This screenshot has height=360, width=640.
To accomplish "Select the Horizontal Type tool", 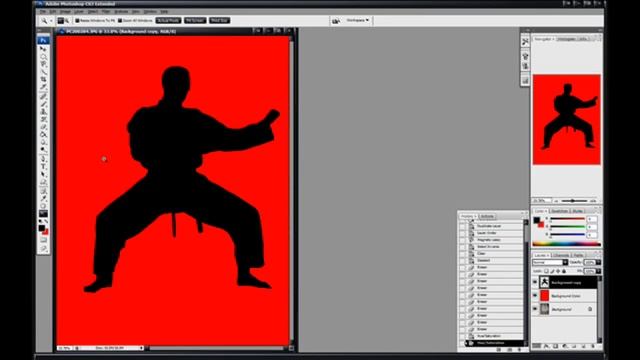I will [43, 166].
